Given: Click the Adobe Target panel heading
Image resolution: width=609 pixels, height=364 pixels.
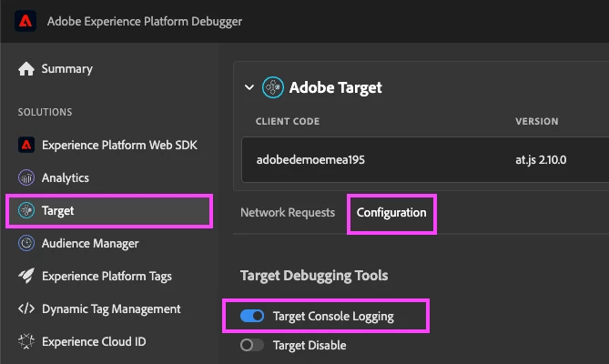Looking at the screenshot, I should point(336,87).
